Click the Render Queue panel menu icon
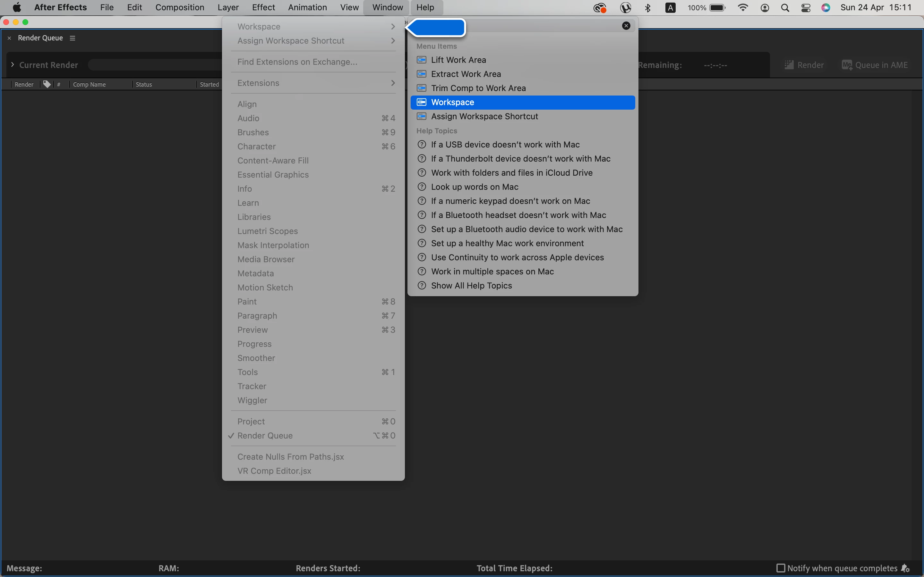Viewport: 924px width, 577px height. (x=72, y=38)
